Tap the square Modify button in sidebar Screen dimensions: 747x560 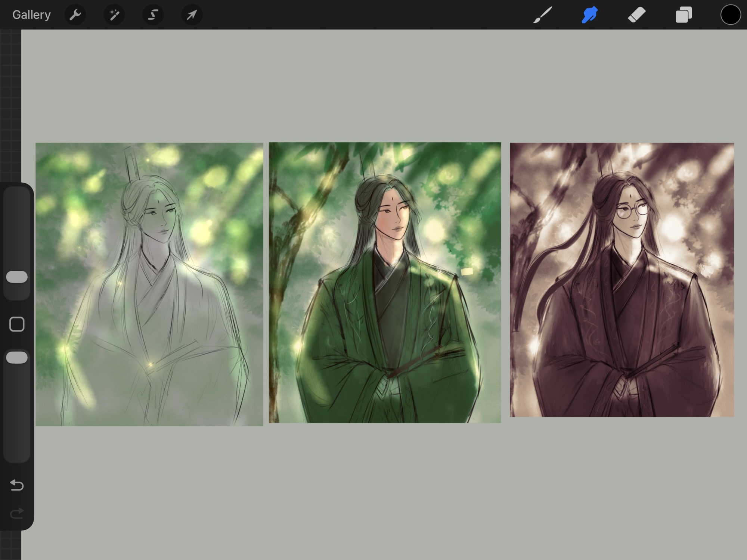pyautogui.click(x=17, y=324)
